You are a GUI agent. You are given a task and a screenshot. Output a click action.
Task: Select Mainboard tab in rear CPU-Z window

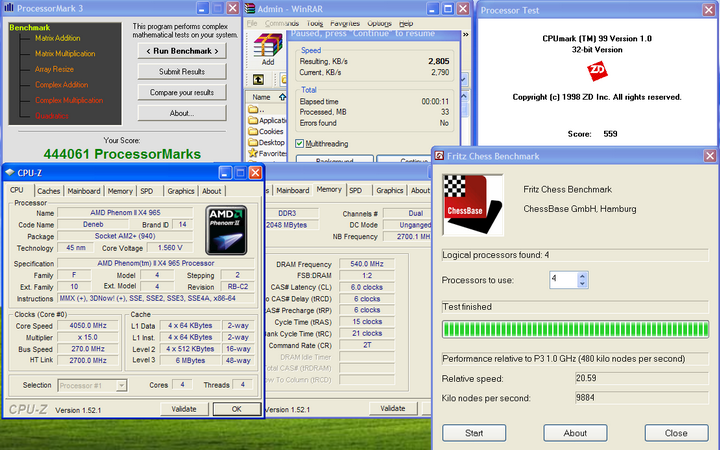point(292,191)
